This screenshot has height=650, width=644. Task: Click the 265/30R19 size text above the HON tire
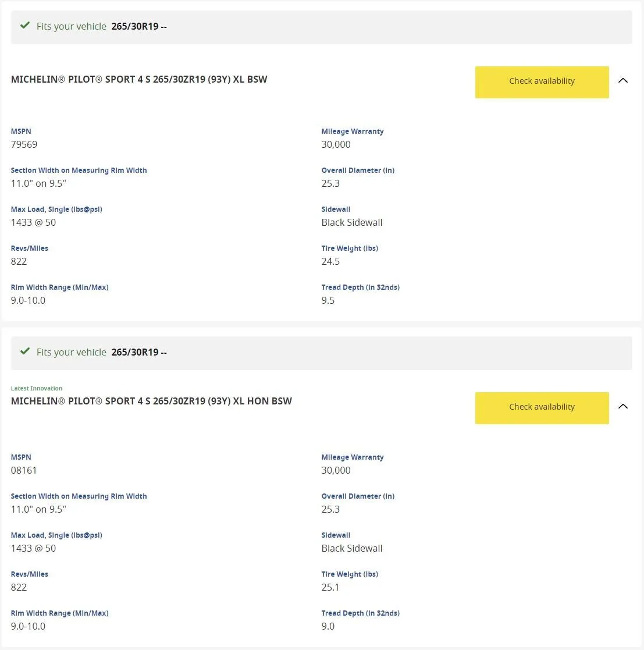[135, 352]
